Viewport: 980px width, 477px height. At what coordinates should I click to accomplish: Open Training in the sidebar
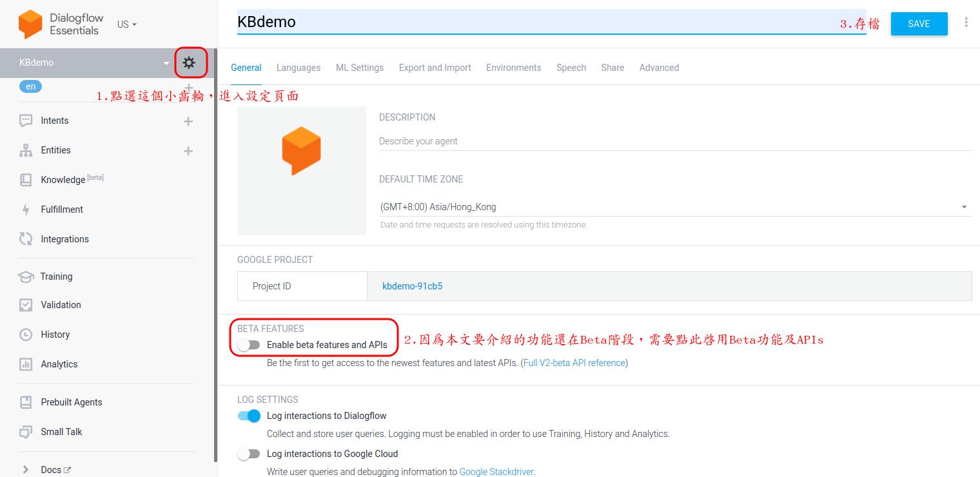57,277
